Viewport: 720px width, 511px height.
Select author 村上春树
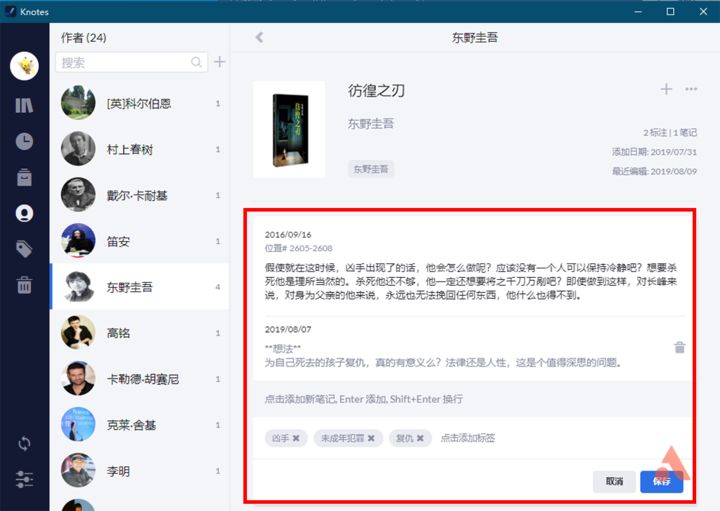pos(140,149)
